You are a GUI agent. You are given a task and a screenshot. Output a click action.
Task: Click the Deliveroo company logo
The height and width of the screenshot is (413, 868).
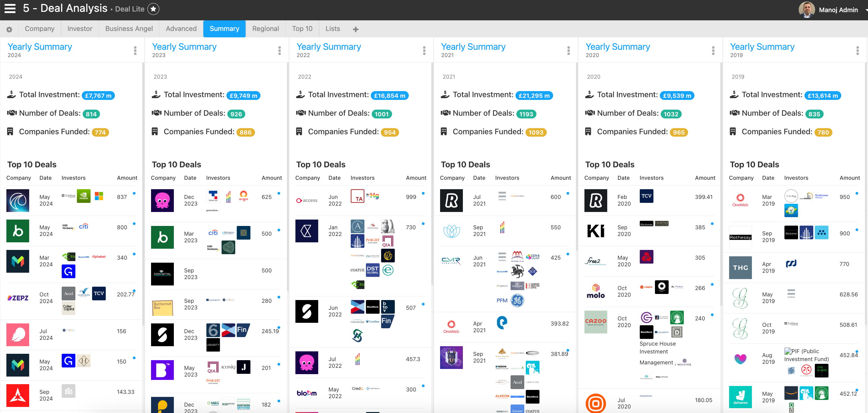tap(740, 397)
